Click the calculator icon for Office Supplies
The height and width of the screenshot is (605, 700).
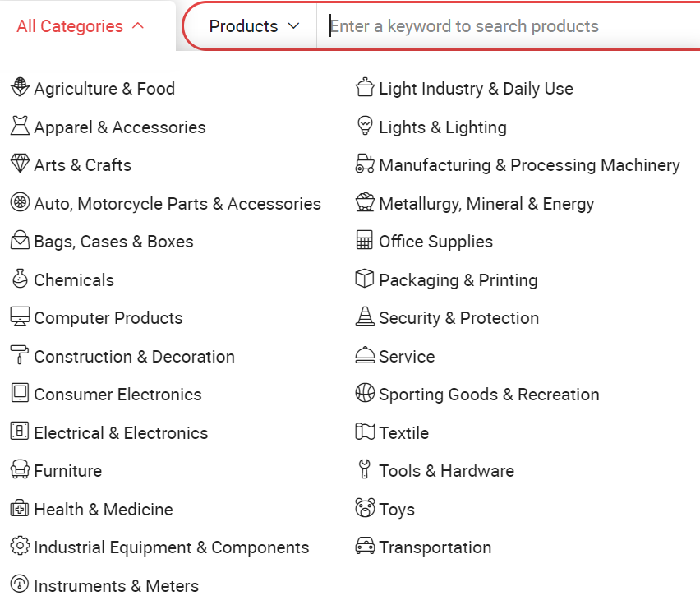(x=365, y=241)
